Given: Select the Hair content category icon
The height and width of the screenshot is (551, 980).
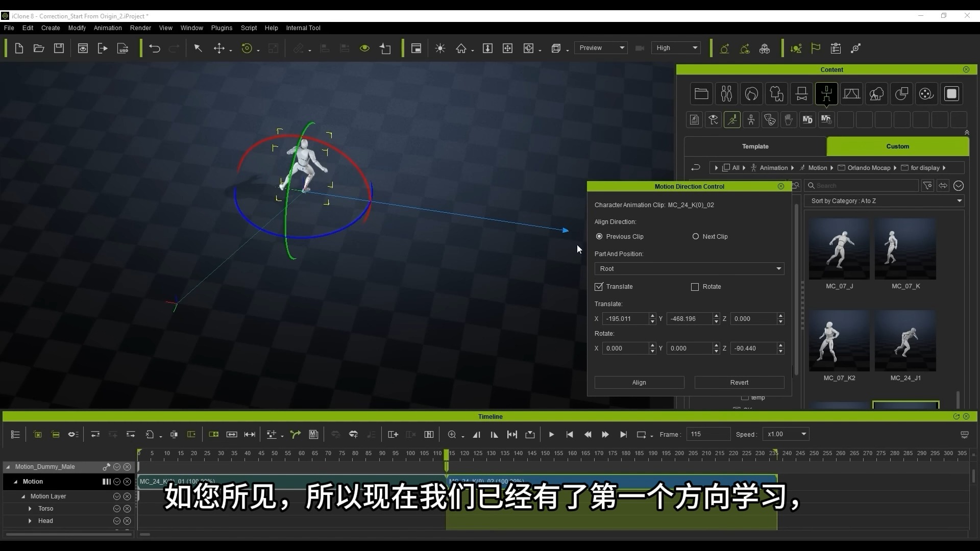Looking at the screenshot, I should pos(752,94).
